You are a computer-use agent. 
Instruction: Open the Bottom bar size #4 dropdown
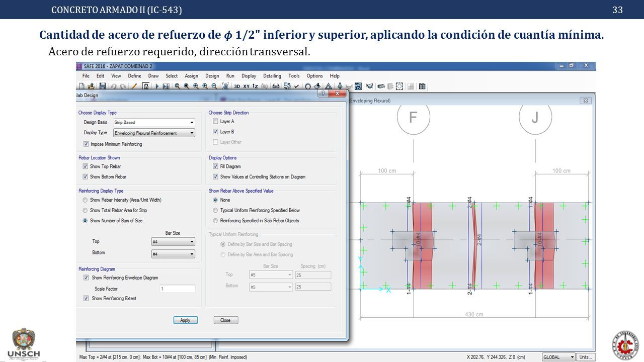coord(173,254)
